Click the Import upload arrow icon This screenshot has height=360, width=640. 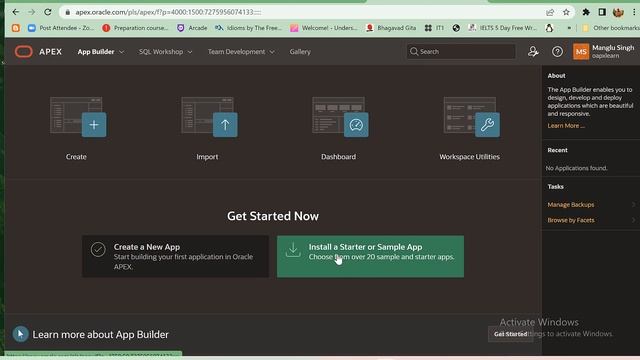pyautogui.click(x=225, y=124)
